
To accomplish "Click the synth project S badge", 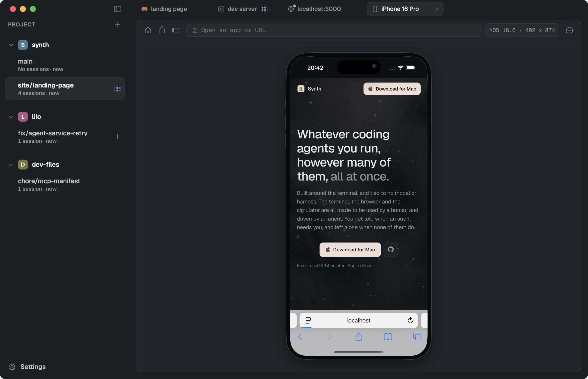I will (x=23, y=45).
